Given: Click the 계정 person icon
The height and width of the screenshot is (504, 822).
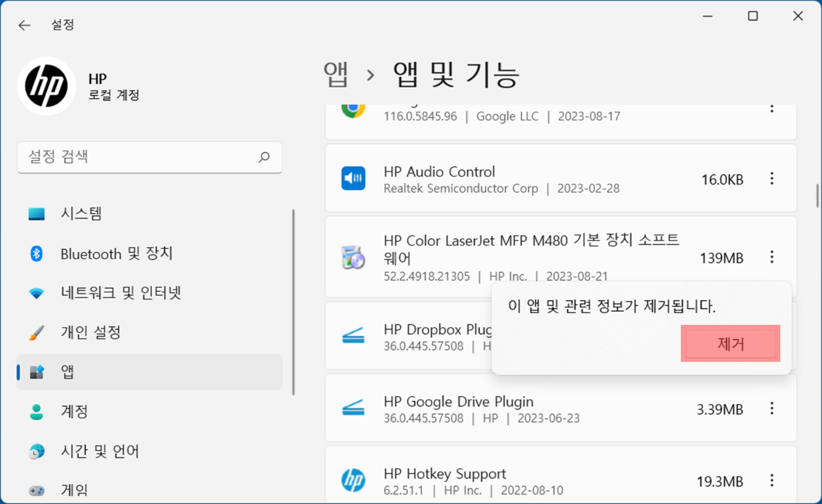Looking at the screenshot, I should [37, 412].
